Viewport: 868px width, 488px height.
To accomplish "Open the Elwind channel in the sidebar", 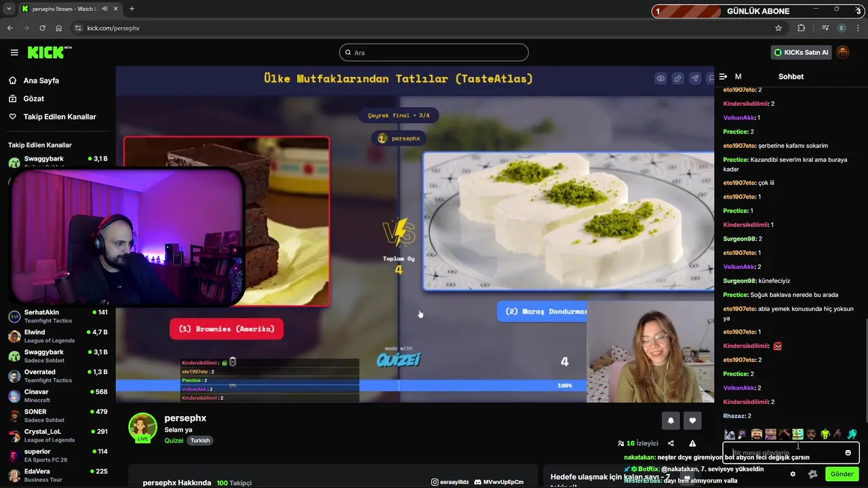I will coord(58,336).
